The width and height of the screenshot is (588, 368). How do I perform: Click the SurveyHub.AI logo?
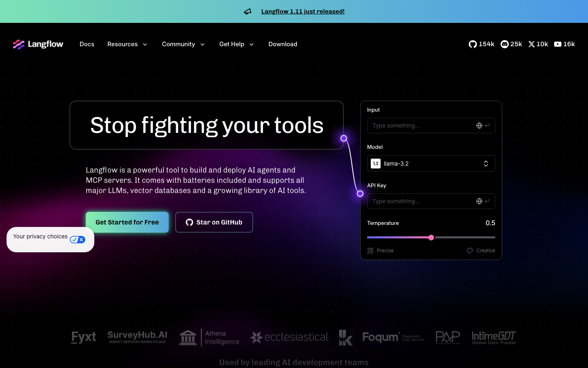point(137,337)
